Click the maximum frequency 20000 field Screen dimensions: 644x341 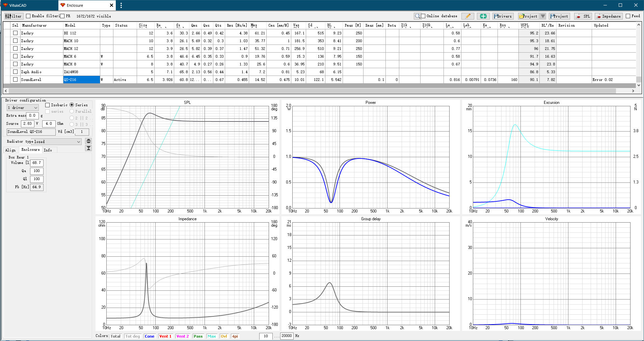click(287, 336)
